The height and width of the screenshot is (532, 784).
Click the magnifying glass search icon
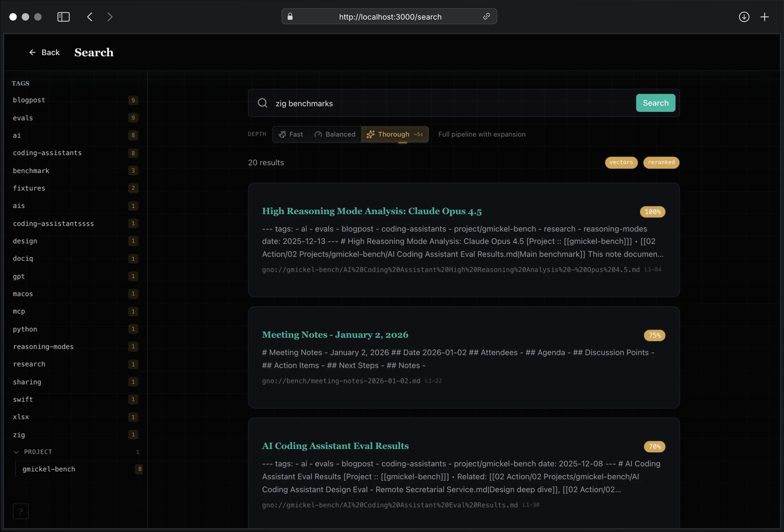click(x=262, y=103)
